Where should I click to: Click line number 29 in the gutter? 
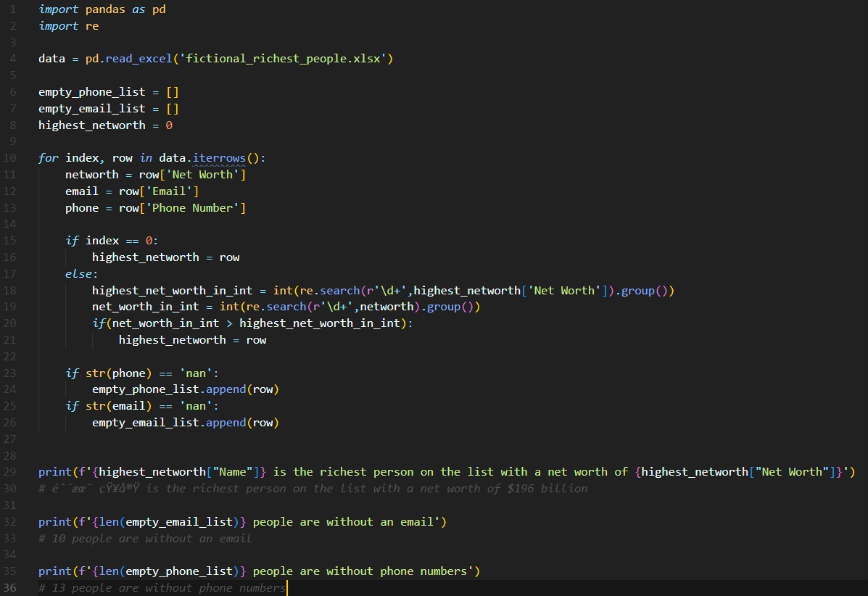click(10, 471)
